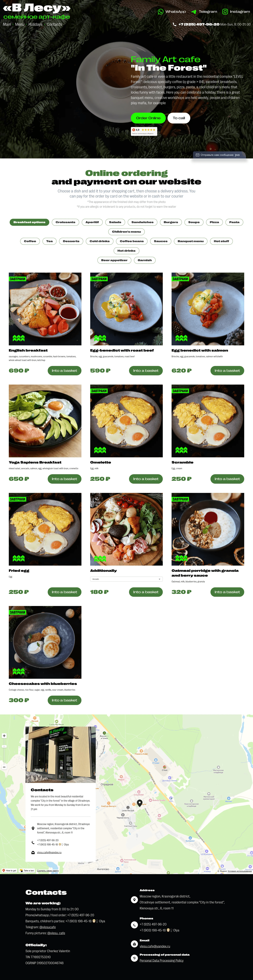Viewport: 253px width, 980px height.
Task: Open Contacts in top navigation
Action: 54,24
